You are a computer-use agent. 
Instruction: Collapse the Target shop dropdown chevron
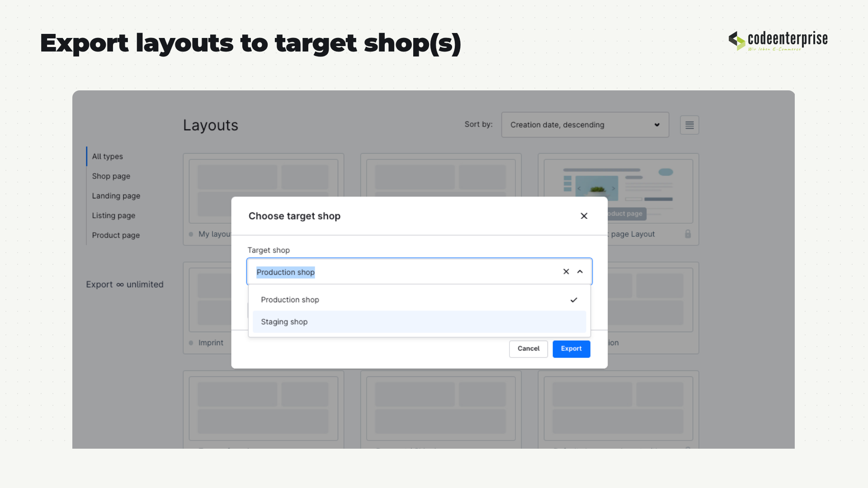(x=580, y=272)
